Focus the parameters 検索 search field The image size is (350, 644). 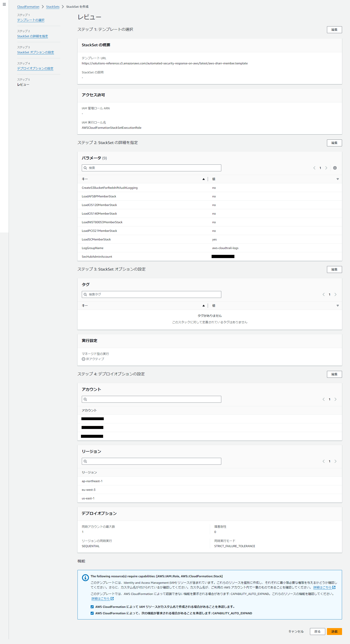[x=151, y=168]
